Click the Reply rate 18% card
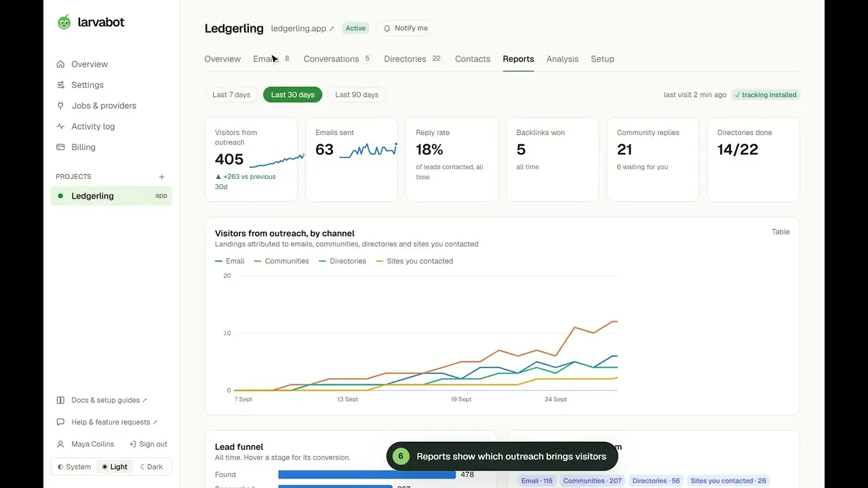The image size is (868, 488). pyautogui.click(x=452, y=160)
